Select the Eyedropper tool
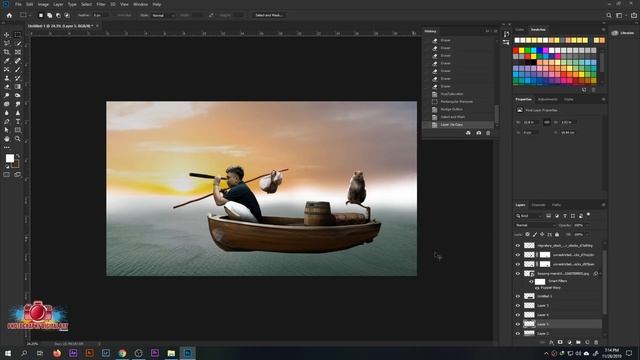Viewport: 640px width, 360px height. pos(7,61)
